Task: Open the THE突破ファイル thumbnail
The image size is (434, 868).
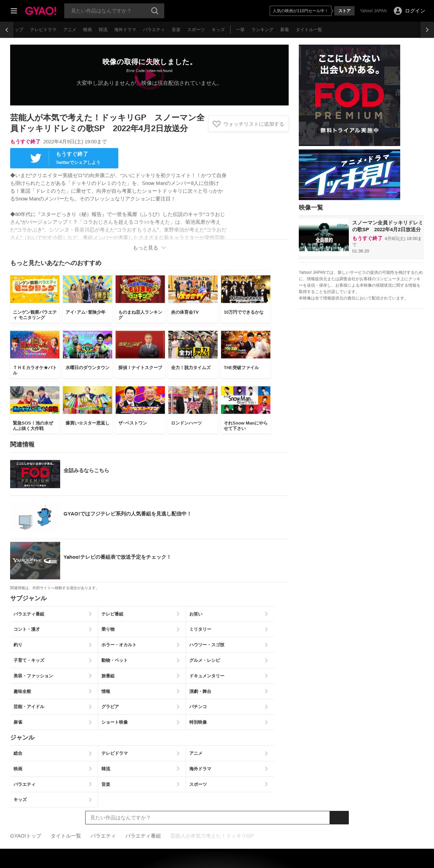Action: tap(246, 344)
